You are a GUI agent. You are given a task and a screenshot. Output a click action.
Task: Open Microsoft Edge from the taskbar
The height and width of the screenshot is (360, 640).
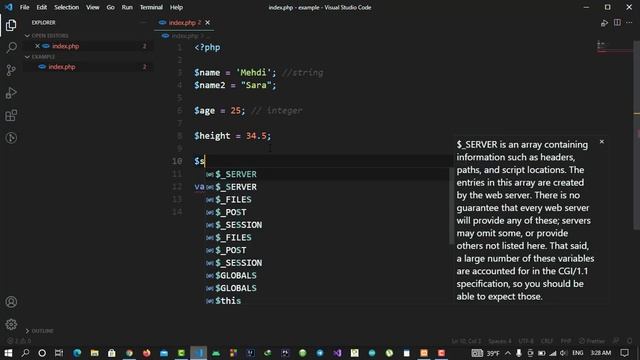77,353
